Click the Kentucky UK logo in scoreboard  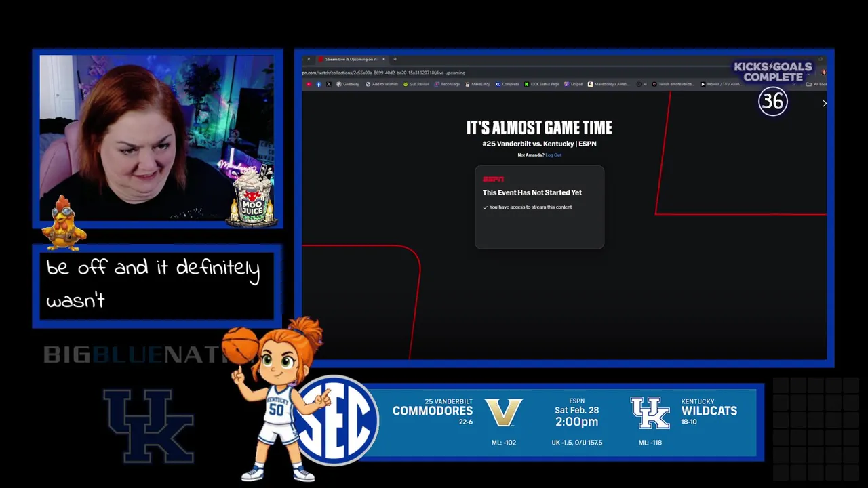[x=650, y=413]
